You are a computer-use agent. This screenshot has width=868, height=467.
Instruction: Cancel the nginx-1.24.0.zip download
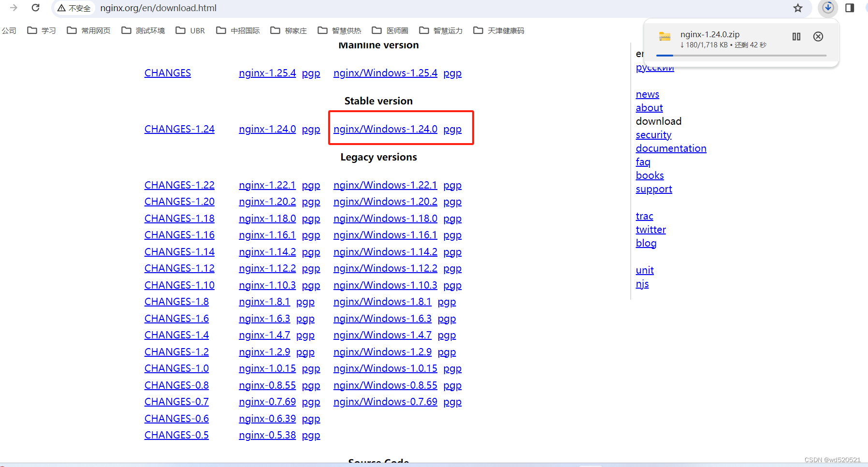(818, 36)
